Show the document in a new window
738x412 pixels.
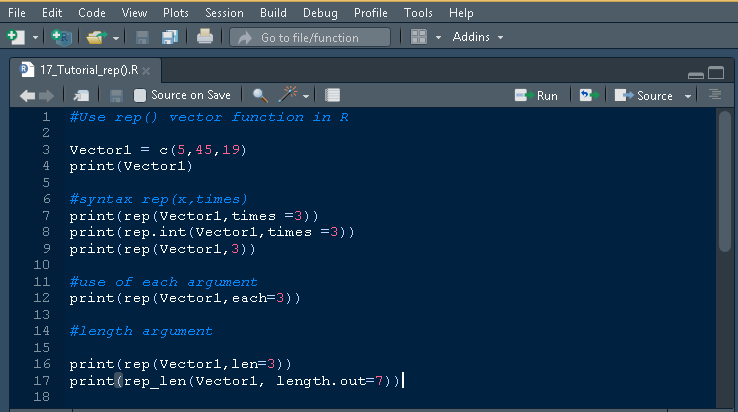(x=81, y=96)
